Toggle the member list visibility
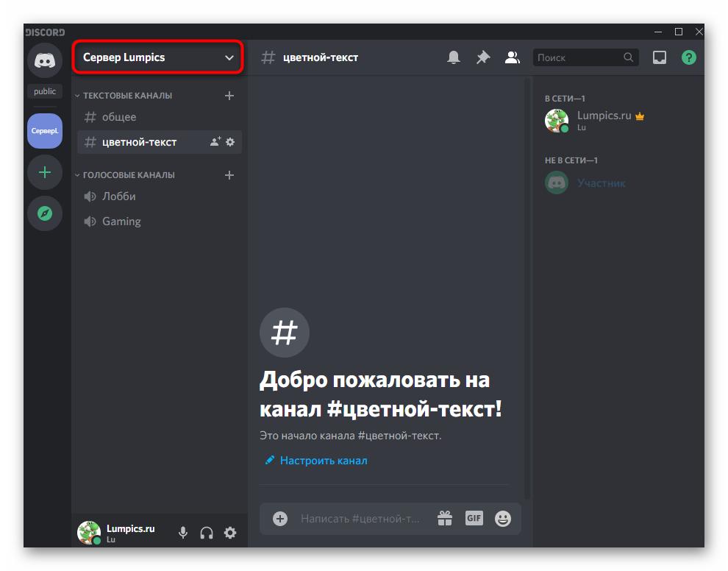Image resolution: width=728 pixels, height=571 pixels. click(512, 57)
